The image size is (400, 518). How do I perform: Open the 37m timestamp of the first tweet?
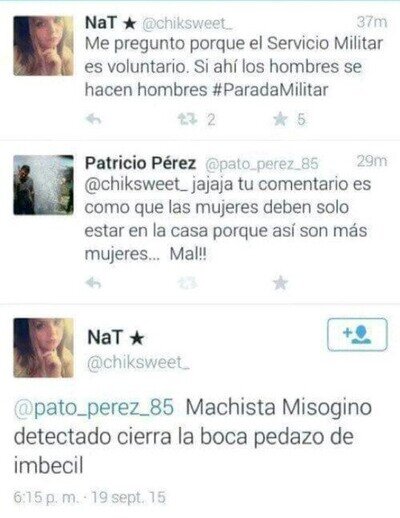pyautogui.click(x=372, y=22)
